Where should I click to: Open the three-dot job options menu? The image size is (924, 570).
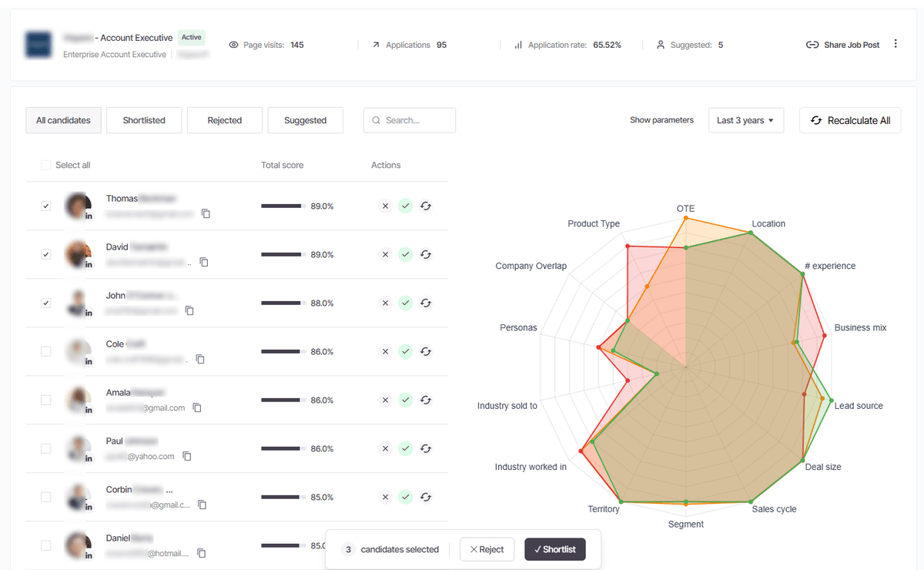click(x=896, y=45)
